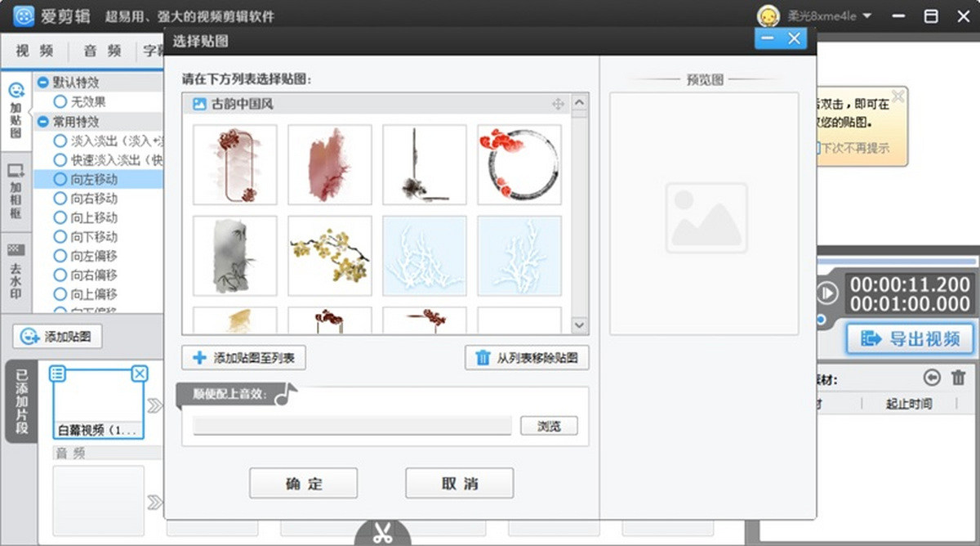Open the 去水印 sidebar tab
The width and height of the screenshot is (980, 546).
(x=16, y=271)
